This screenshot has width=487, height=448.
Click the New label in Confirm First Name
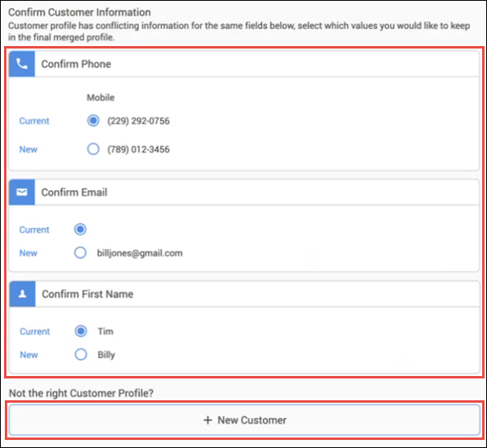(29, 355)
